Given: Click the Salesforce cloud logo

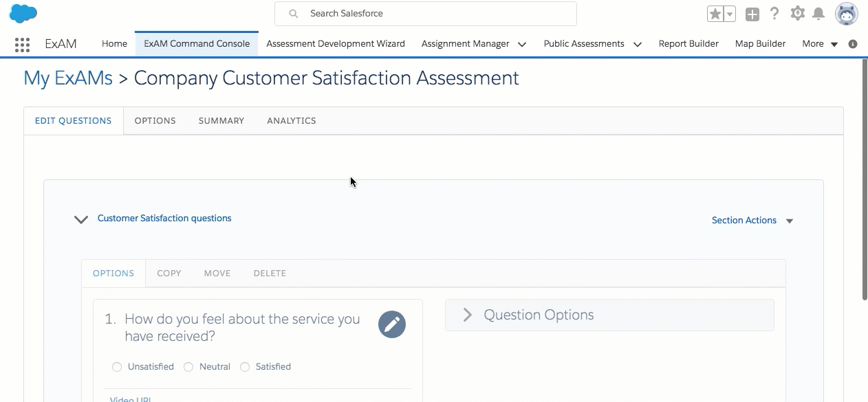Looking at the screenshot, I should [23, 13].
